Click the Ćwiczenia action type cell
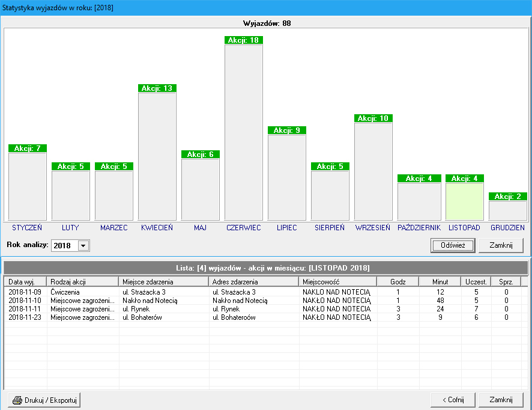532x410 pixels. (65, 292)
